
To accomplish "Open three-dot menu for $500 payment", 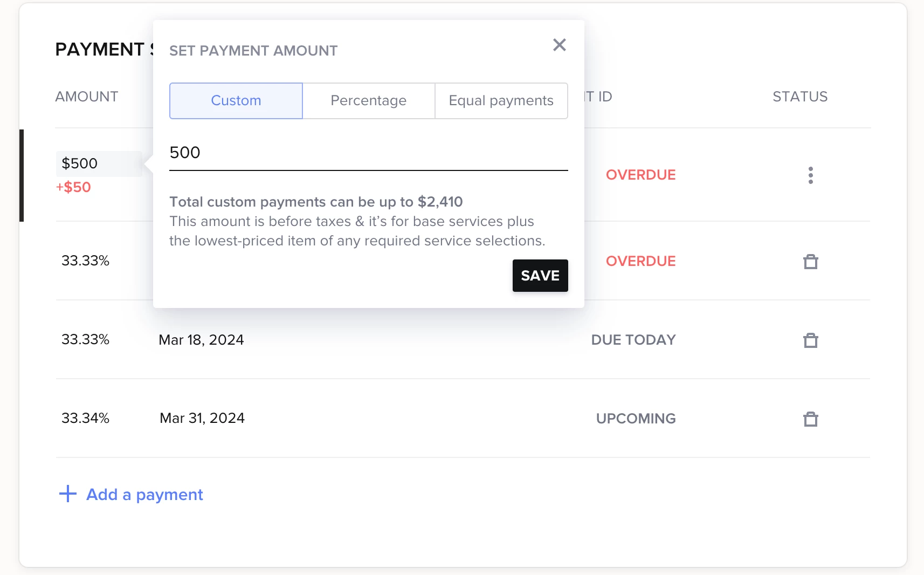I will [x=810, y=175].
